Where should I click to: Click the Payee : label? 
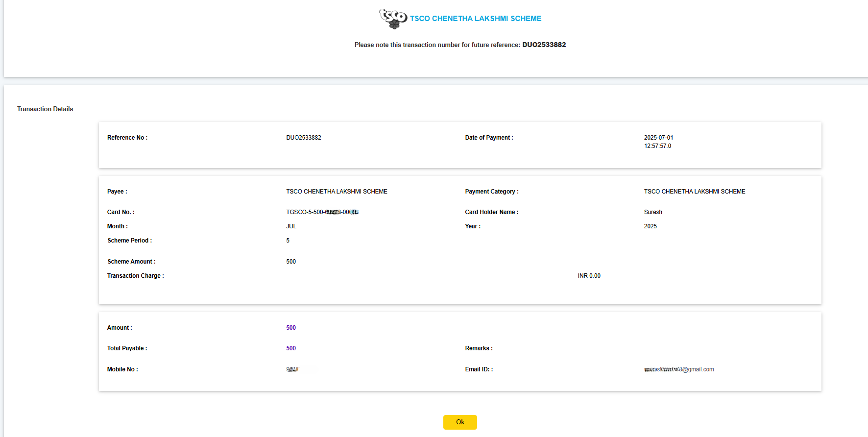tap(117, 192)
